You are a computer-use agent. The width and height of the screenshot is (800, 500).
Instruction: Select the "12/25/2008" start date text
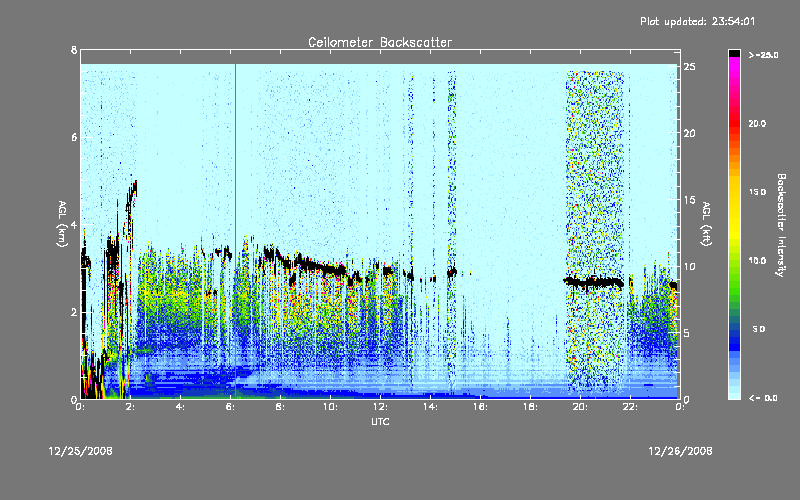click(x=80, y=451)
